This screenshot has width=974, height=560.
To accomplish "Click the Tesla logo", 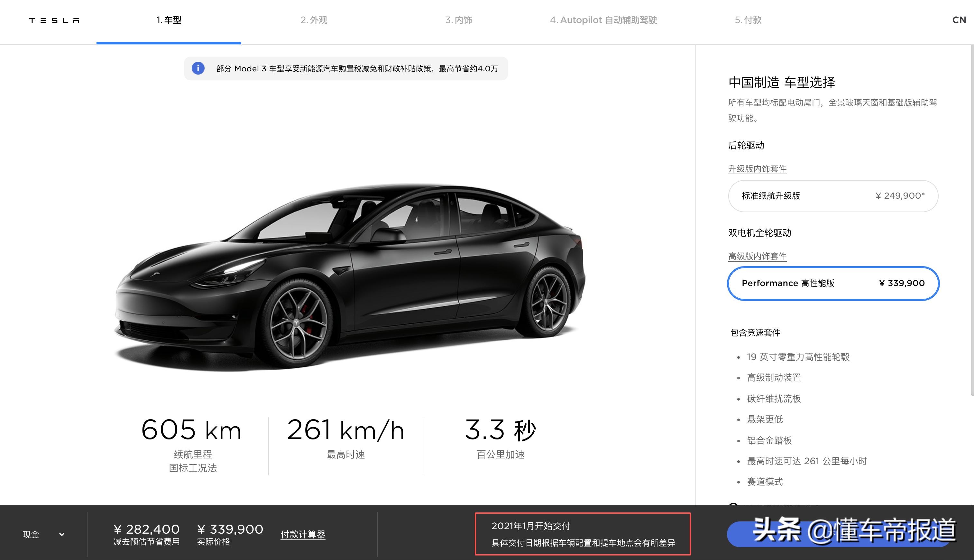I will (54, 20).
